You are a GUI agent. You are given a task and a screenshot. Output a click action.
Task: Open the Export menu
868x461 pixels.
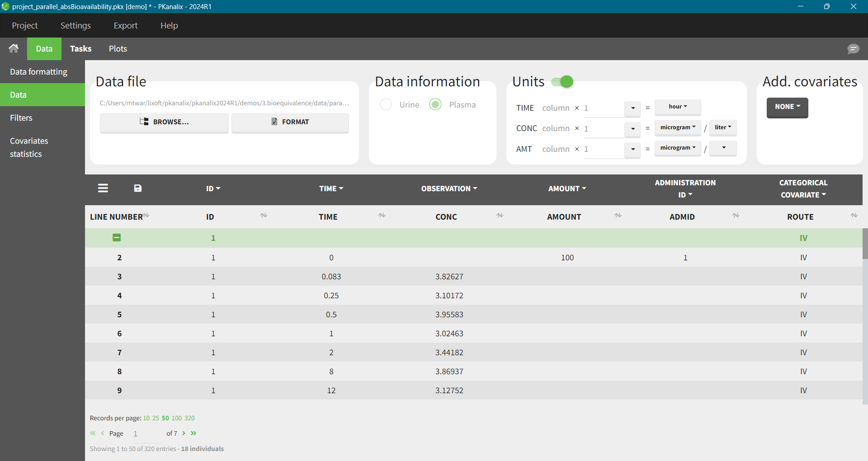tap(125, 26)
